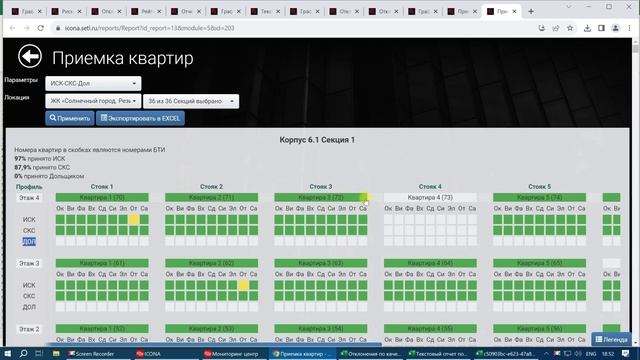Click the Профиль label
Image resolution: width=640 pixels, height=360 pixels.
[x=29, y=187]
